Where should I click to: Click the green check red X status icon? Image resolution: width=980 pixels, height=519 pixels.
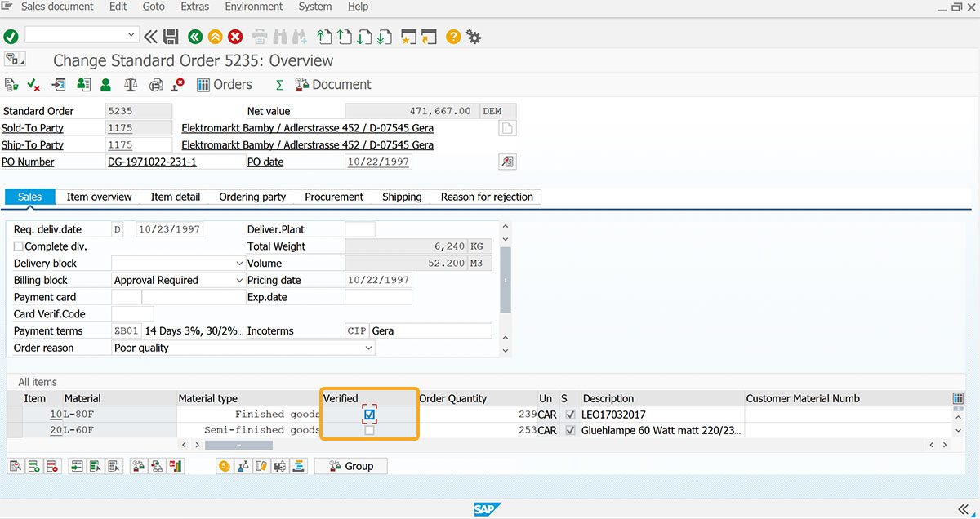pyautogui.click(x=33, y=84)
